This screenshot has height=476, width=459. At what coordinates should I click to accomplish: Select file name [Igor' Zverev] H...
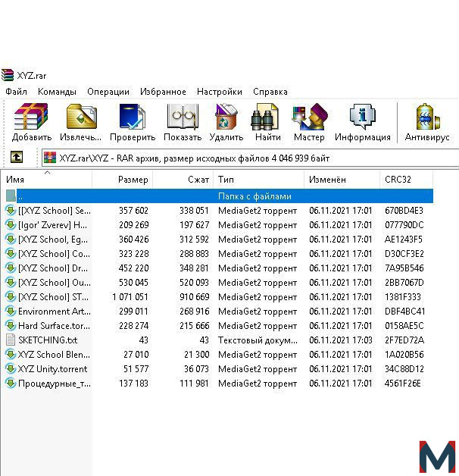(x=52, y=225)
